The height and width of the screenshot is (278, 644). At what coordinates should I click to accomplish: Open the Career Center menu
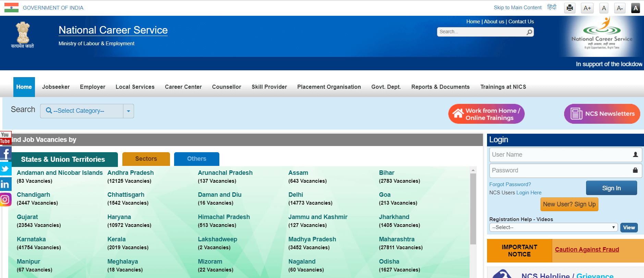pos(183,87)
